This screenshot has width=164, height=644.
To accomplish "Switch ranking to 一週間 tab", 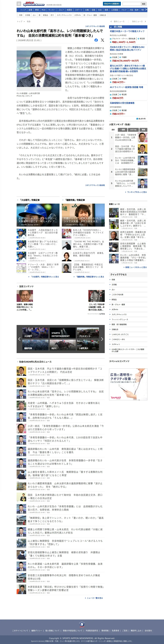I will [x=122, y=129].
